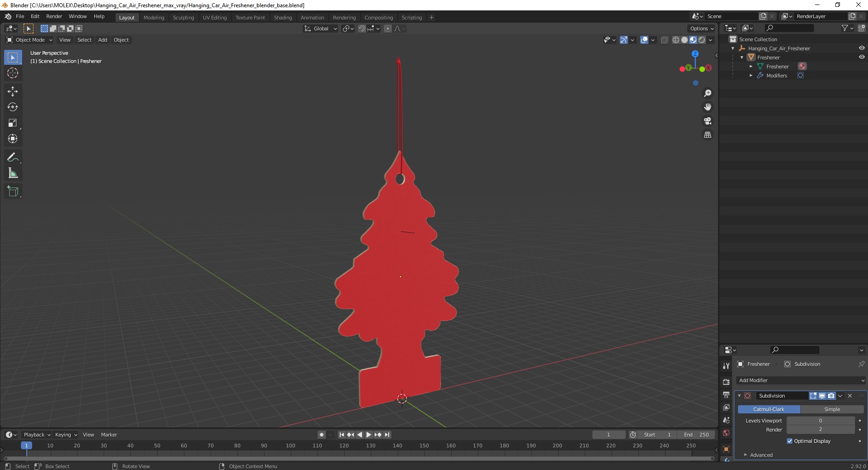
Task: Hide Hanging_Car_Air_Freshener collection in outliner
Action: pos(862,48)
